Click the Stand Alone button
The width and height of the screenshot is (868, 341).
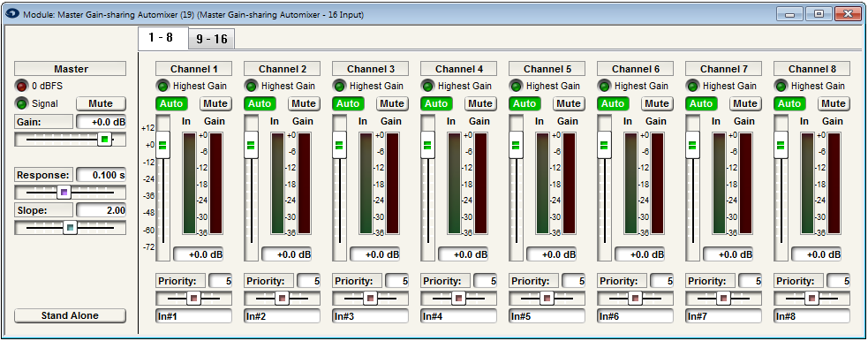[x=71, y=315]
